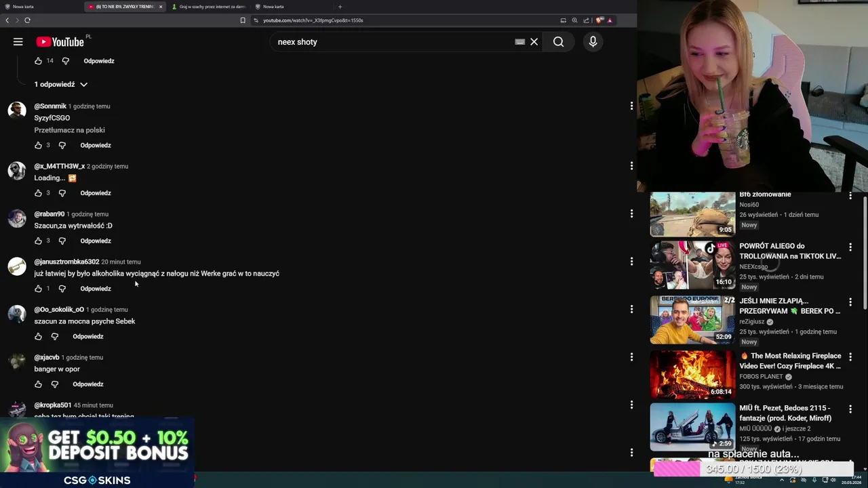This screenshot has width=868, height=488.
Task: Open options menu for @xjacvb comment
Action: pos(631,357)
